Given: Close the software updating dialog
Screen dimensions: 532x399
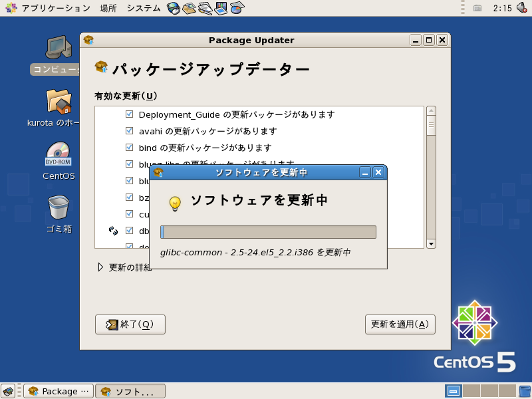Looking at the screenshot, I should point(378,173).
